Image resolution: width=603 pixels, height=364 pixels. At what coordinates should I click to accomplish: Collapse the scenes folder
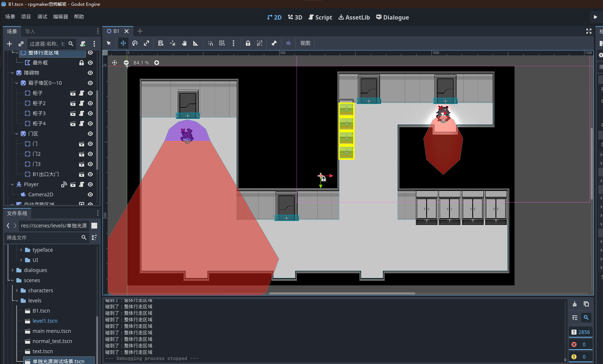coord(12,280)
